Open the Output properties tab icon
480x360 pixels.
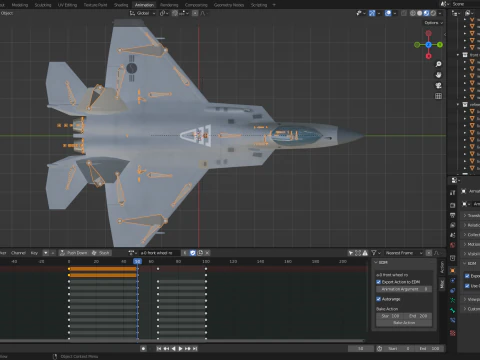(x=452, y=215)
